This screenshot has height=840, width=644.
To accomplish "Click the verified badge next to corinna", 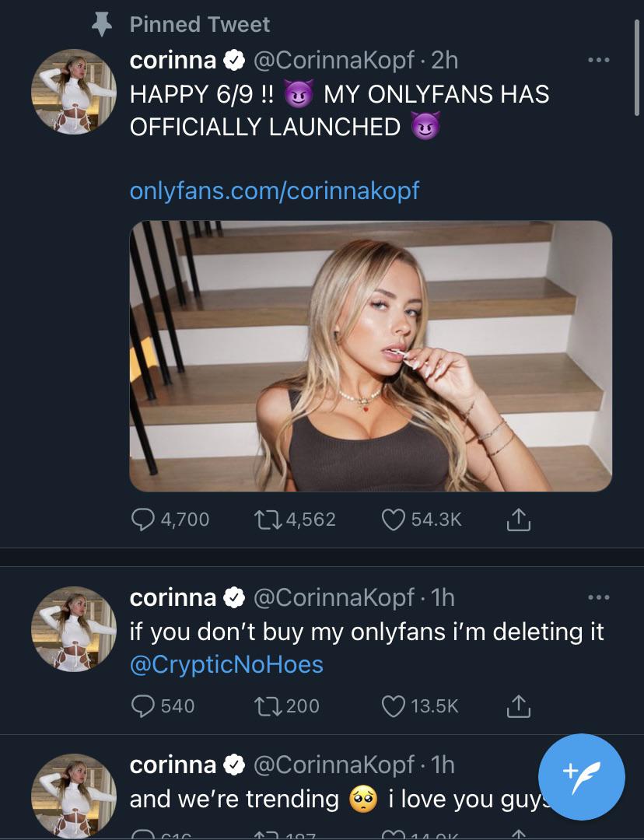I will point(233,60).
